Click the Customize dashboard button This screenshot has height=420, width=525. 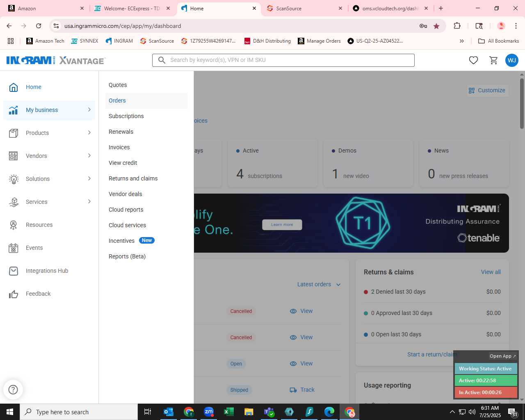click(487, 90)
